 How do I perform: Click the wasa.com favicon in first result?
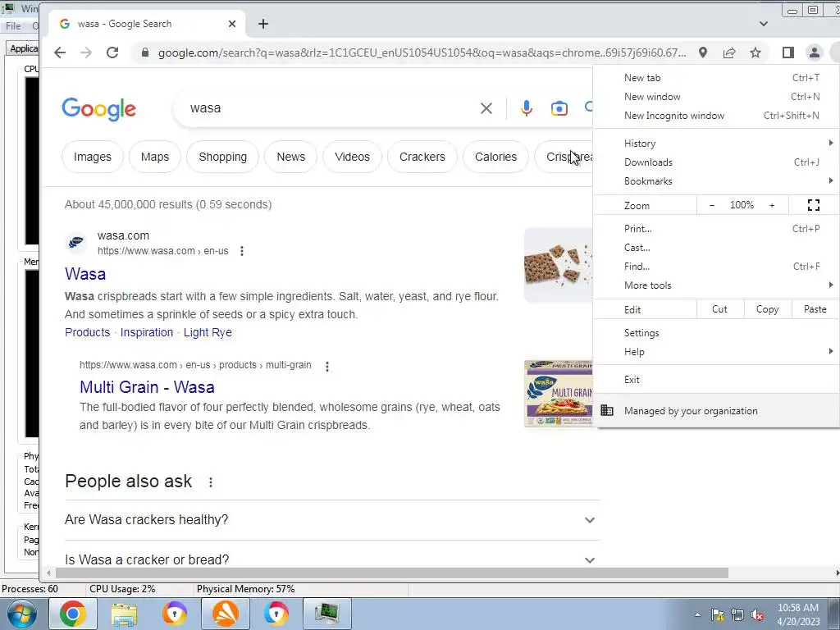(x=76, y=243)
